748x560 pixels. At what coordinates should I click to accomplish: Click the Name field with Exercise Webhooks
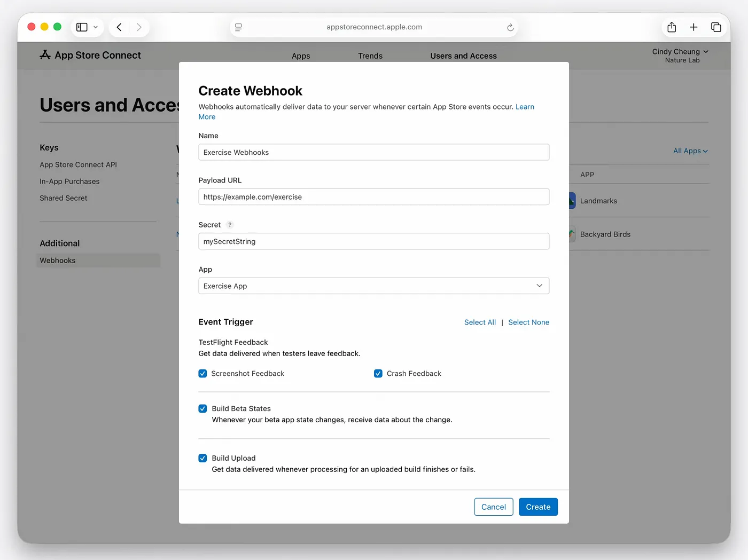[x=374, y=152]
